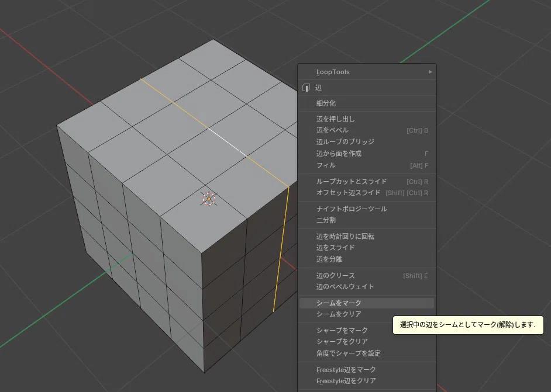
Task: Select オフセット辺スライド entry
Action: (x=367, y=193)
